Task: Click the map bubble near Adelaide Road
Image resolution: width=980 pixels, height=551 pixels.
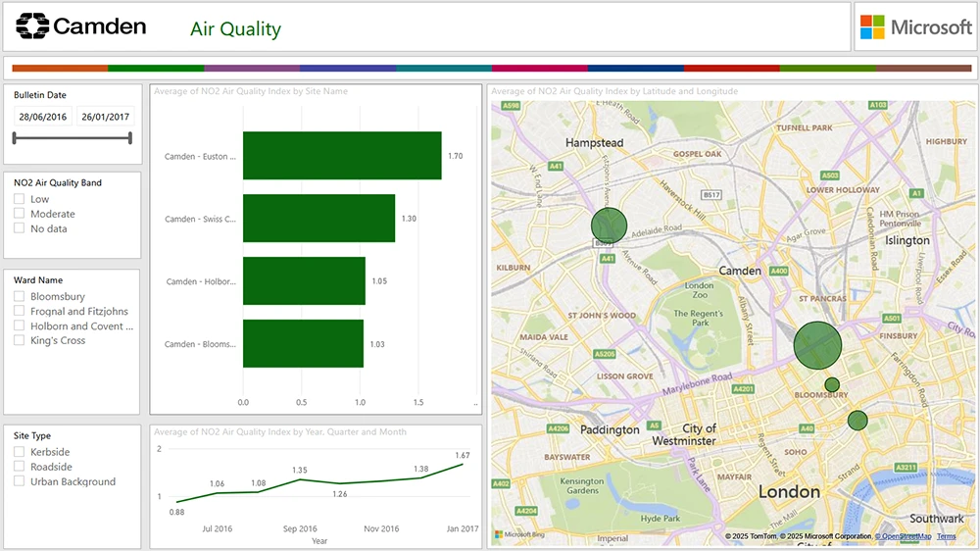Action: (609, 225)
